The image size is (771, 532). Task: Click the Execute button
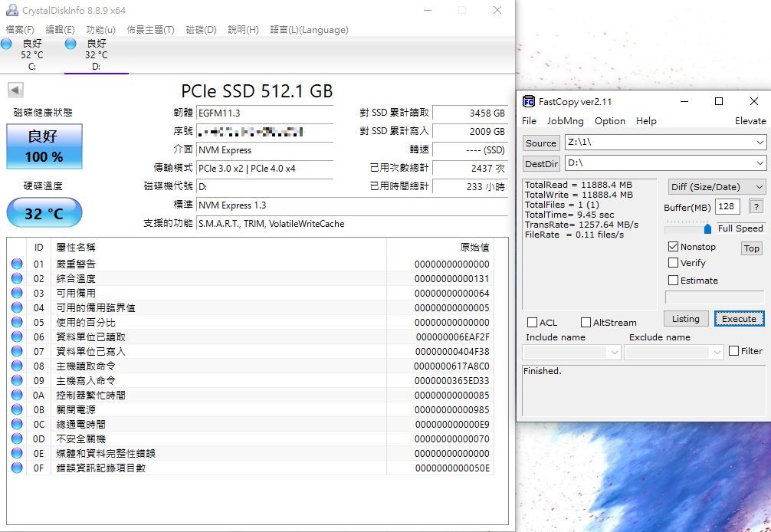[x=739, y=319]
